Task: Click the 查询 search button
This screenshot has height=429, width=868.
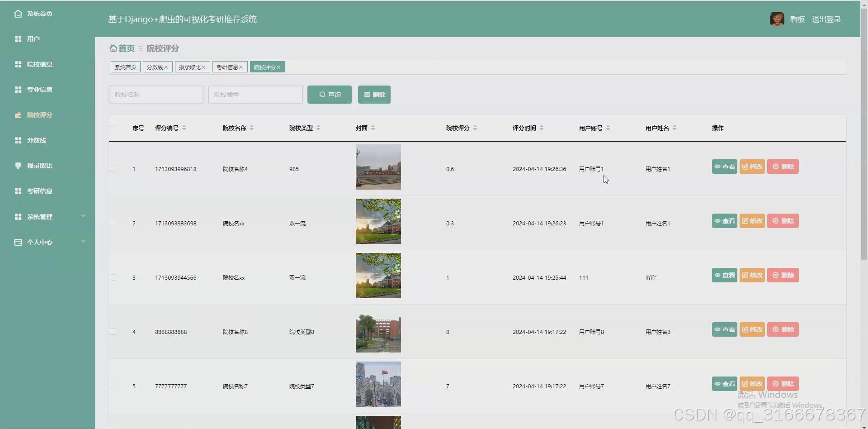Action: [x=330, y=95]
